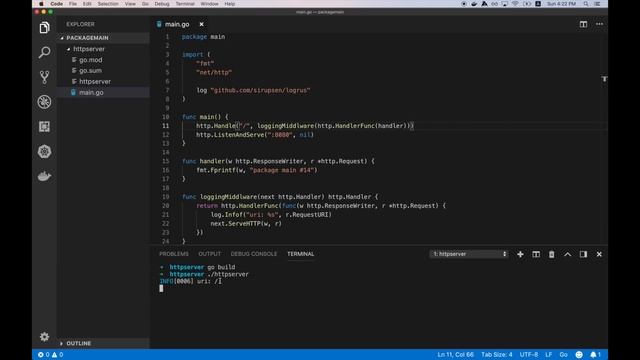This screenshot has width=640, height=360.
Task: Close the main.go editor tab
Action: (201, 24)
